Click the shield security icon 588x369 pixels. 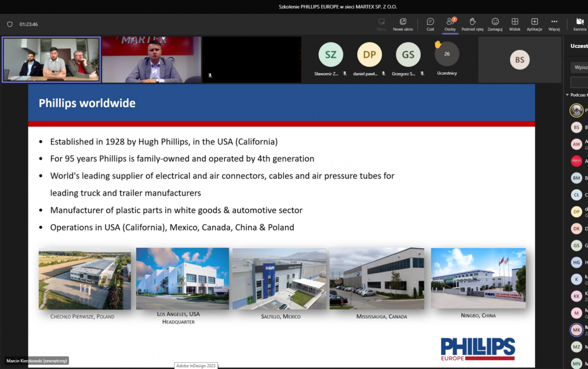pos(10,24)
